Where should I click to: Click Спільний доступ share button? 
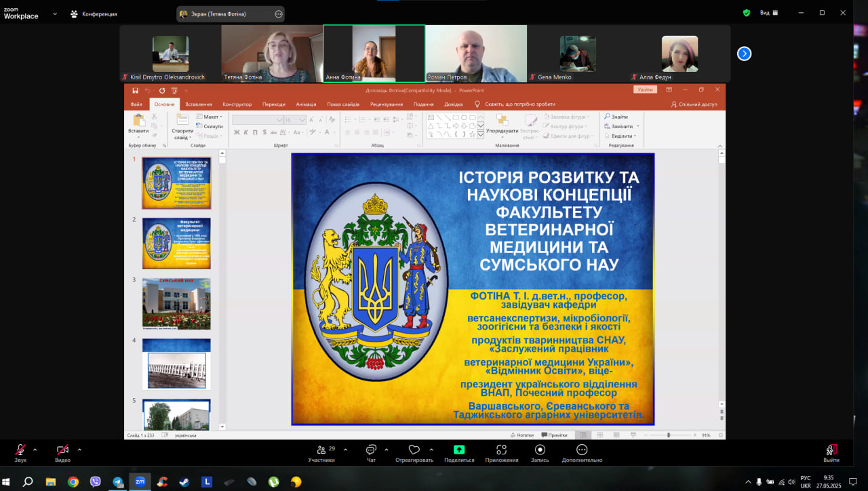point(694,104)
